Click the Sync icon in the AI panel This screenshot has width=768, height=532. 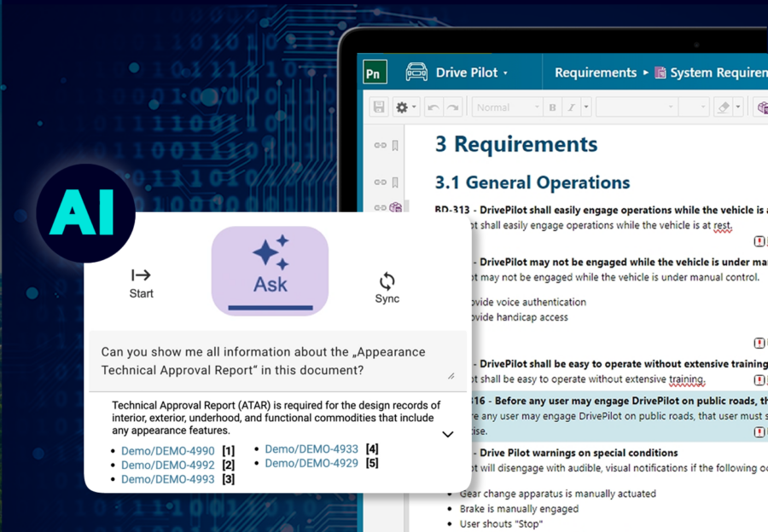tap(387, 282)
